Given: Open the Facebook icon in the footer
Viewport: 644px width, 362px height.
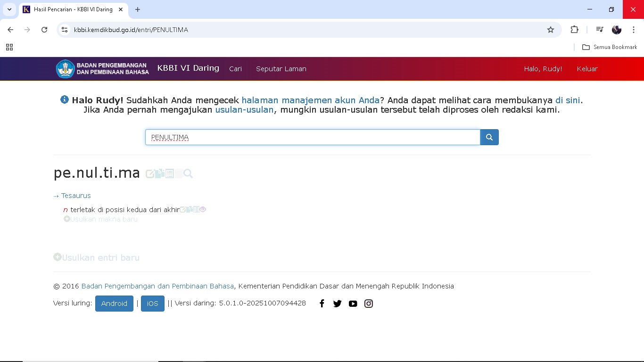Looking at the screenshot, I should (322, 304).
